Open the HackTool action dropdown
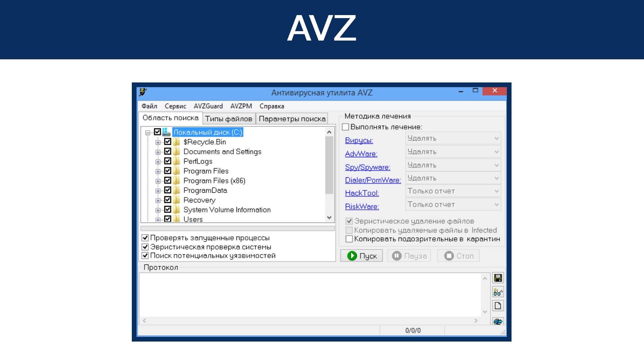The image size is (644, 362). (453, 191)
